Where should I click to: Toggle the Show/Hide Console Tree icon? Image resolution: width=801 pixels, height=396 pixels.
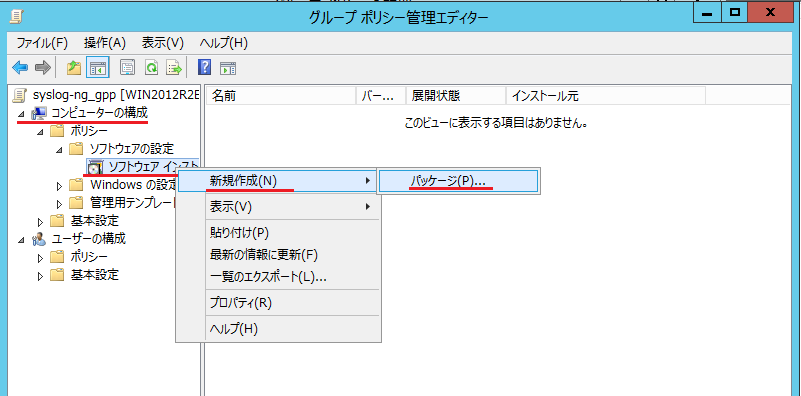tap(98, 67)
